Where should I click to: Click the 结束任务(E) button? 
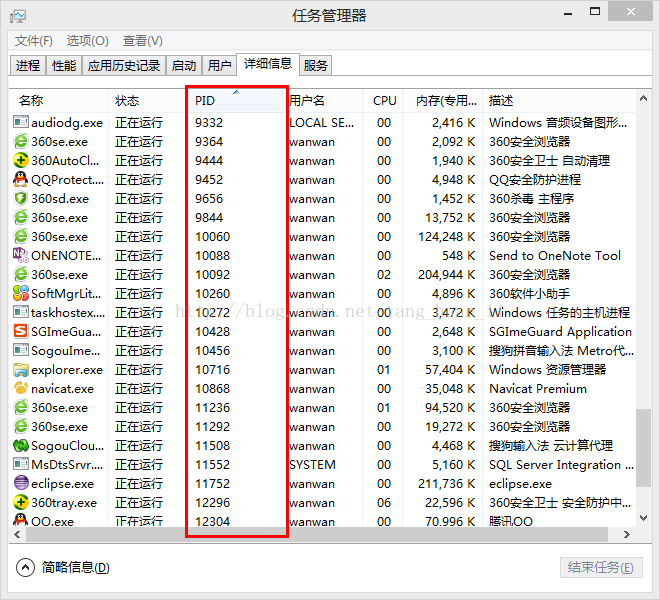click(601, 567)
